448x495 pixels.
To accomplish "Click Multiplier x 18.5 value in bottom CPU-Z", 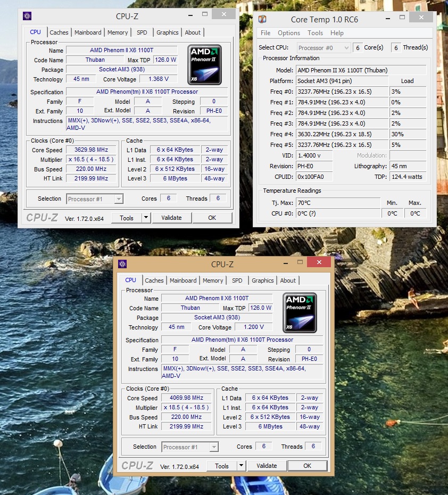I will tap(186, 407).
